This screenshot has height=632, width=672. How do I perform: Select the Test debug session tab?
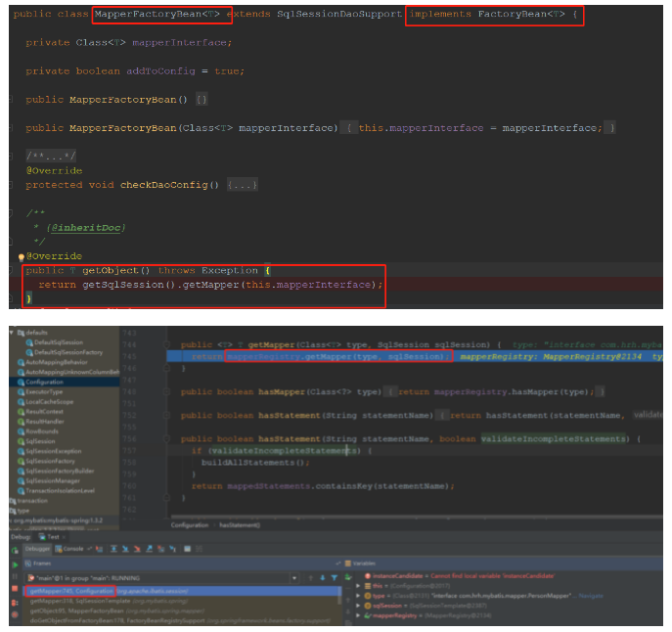pos(49,537)
